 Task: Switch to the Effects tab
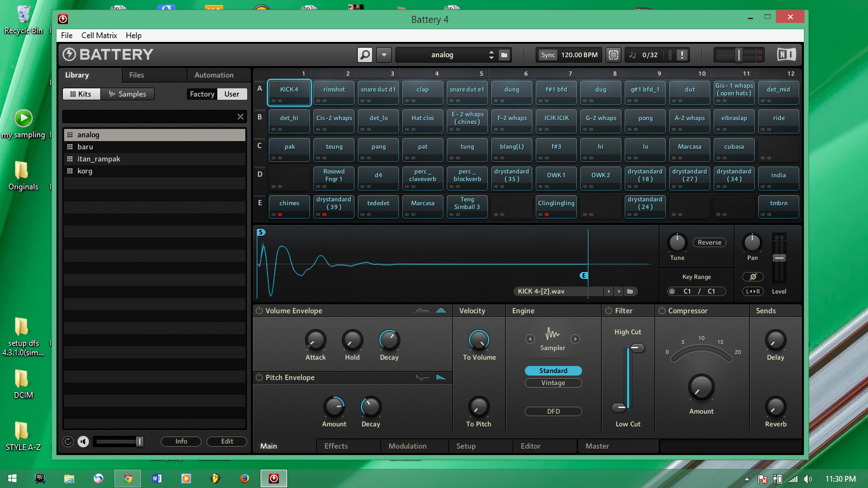(x=349, y=446)
